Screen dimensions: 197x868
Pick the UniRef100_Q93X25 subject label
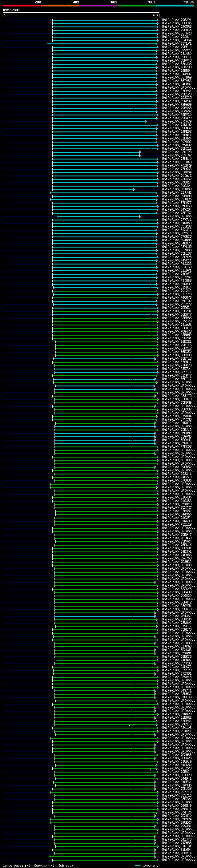[x=176, y=98]
